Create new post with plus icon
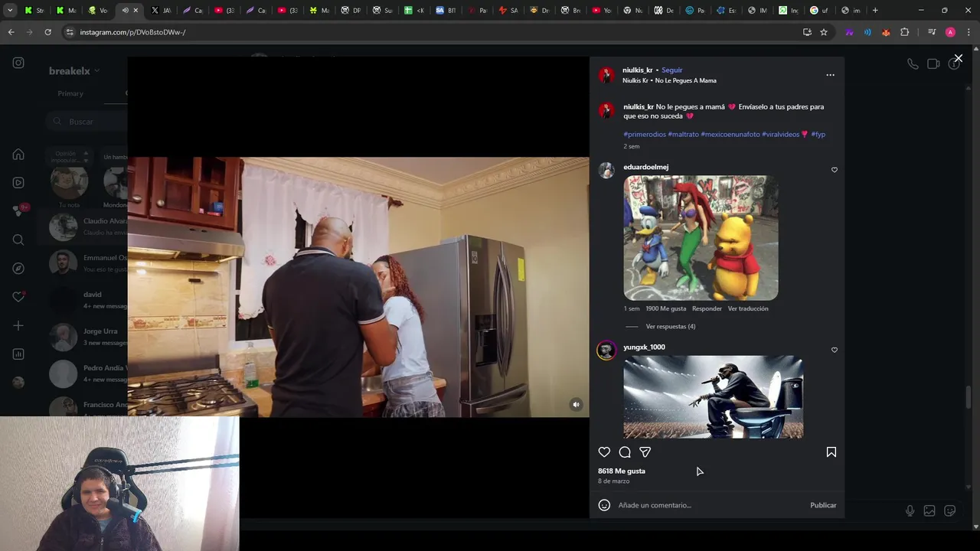 [18, 325]
